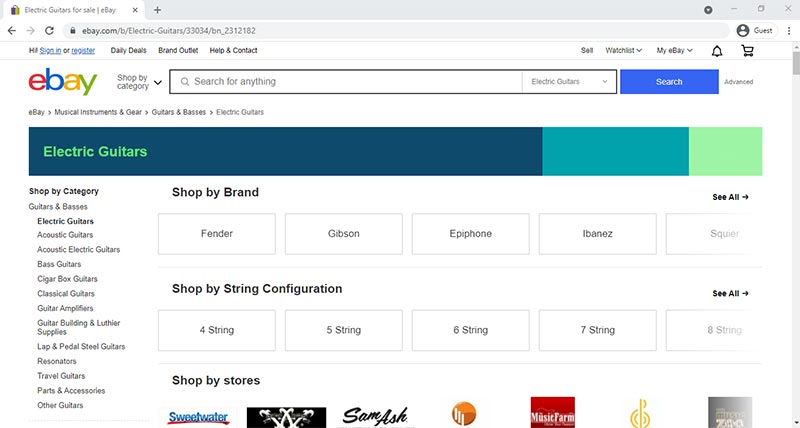Expand the My eBay dropdown
This screenshot has height=428, width=800.
[x=674, y=51]
